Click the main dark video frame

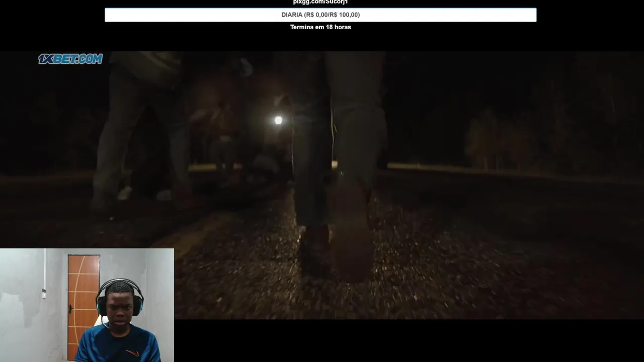click(x=322, y=185)
